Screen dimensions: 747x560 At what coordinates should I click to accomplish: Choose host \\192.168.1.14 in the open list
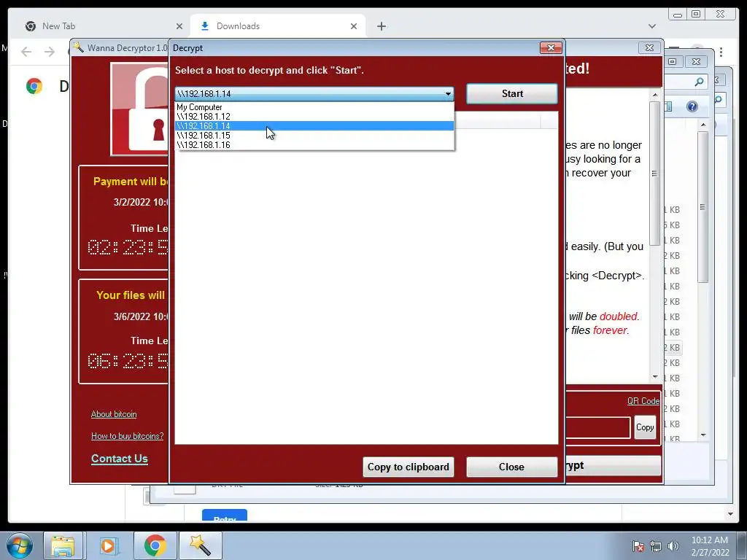[314, 125]
